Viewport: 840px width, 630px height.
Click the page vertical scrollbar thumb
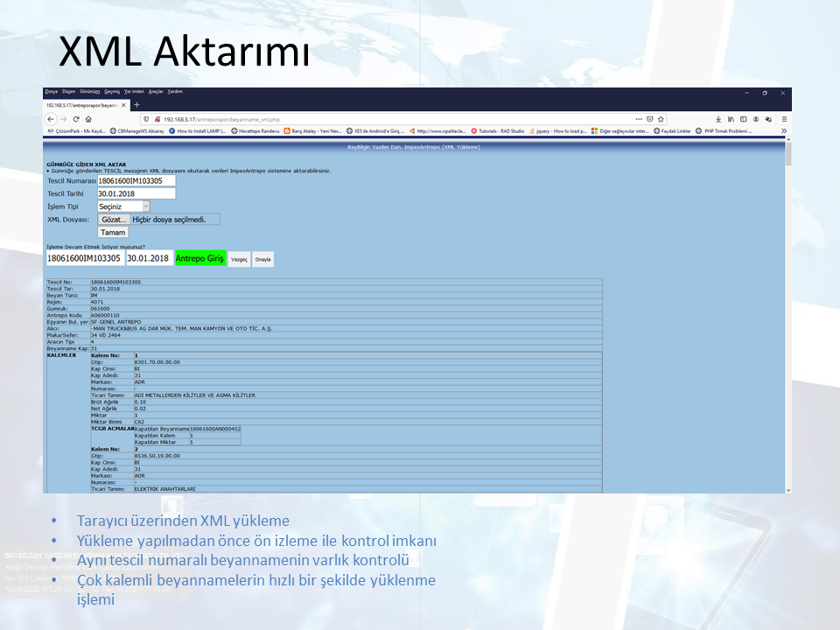pos(788,154)
